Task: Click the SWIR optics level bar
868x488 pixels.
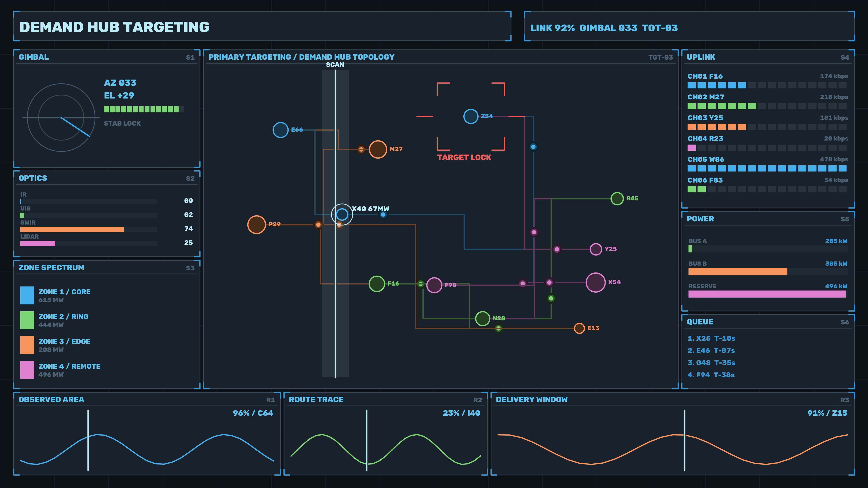Action: (89, 229)
